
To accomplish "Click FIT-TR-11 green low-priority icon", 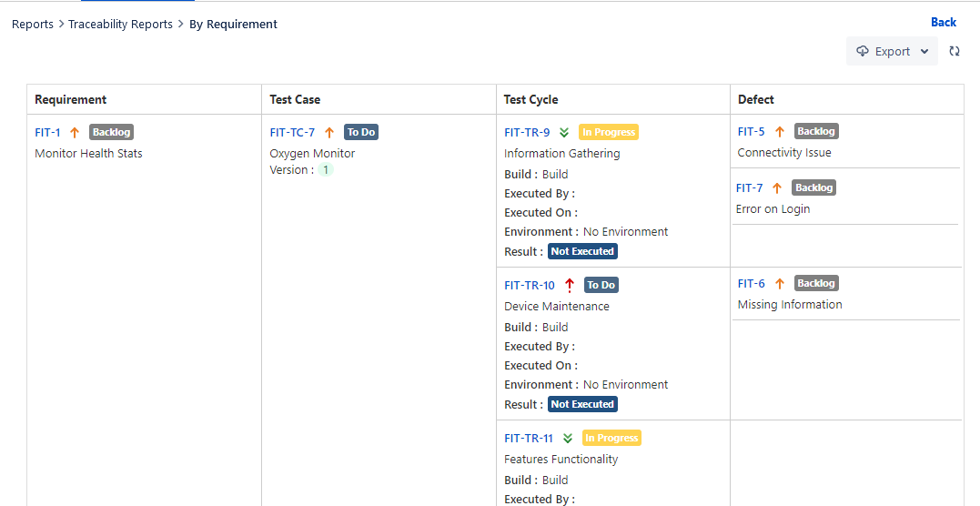I will 568,438.
